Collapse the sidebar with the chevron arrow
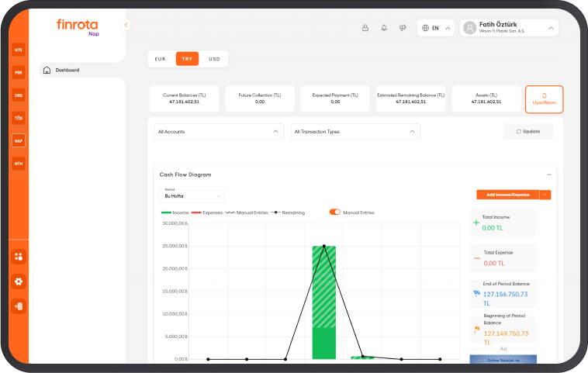 126,25
